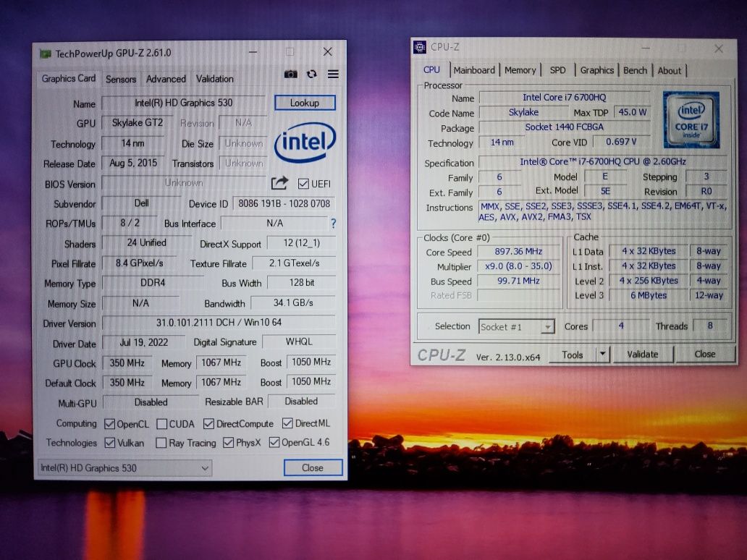Click the Core Speed value 897.36 MHz
Screen dimensions: 747x560
click(x=518, y=252)
